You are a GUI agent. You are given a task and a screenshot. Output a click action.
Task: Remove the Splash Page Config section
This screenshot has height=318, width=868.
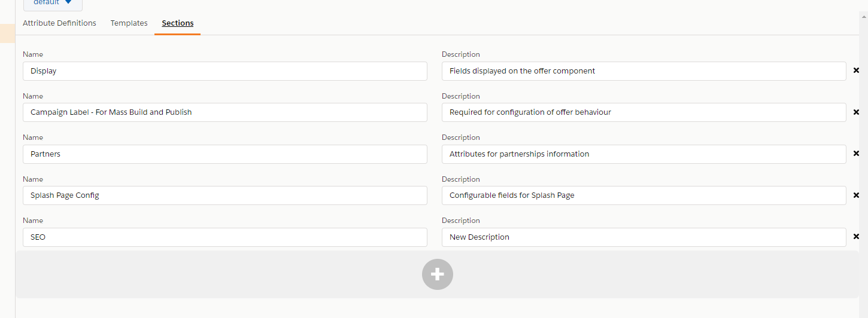pos(856,195)
